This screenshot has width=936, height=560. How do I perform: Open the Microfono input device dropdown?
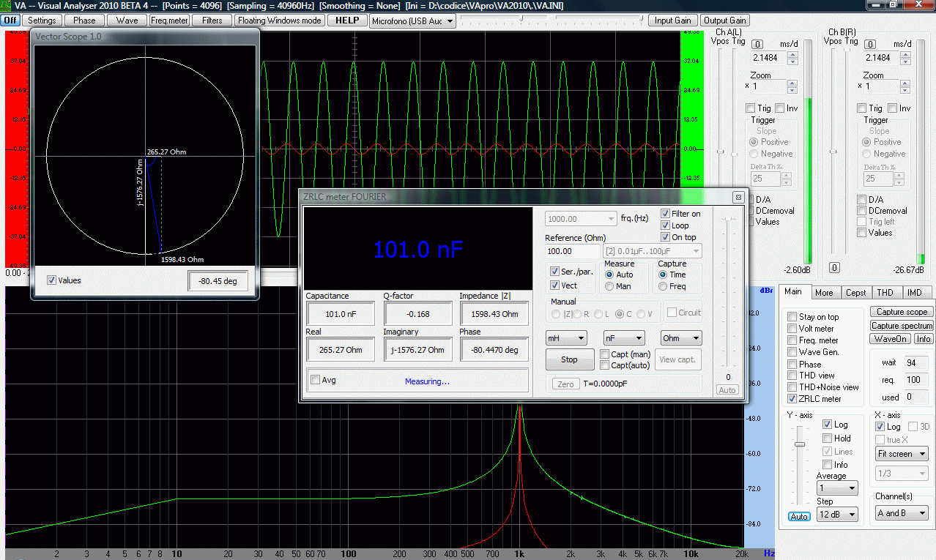[x=412, y=21]
